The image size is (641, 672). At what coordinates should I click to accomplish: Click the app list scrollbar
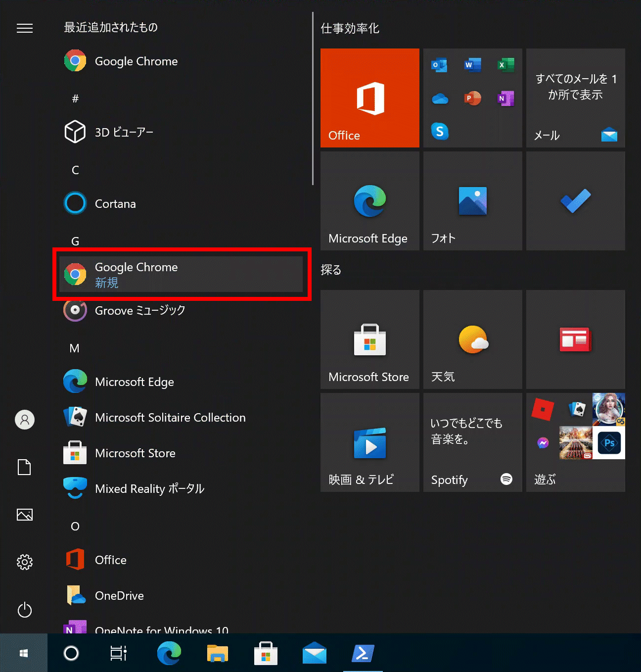[x=313, y=99]
